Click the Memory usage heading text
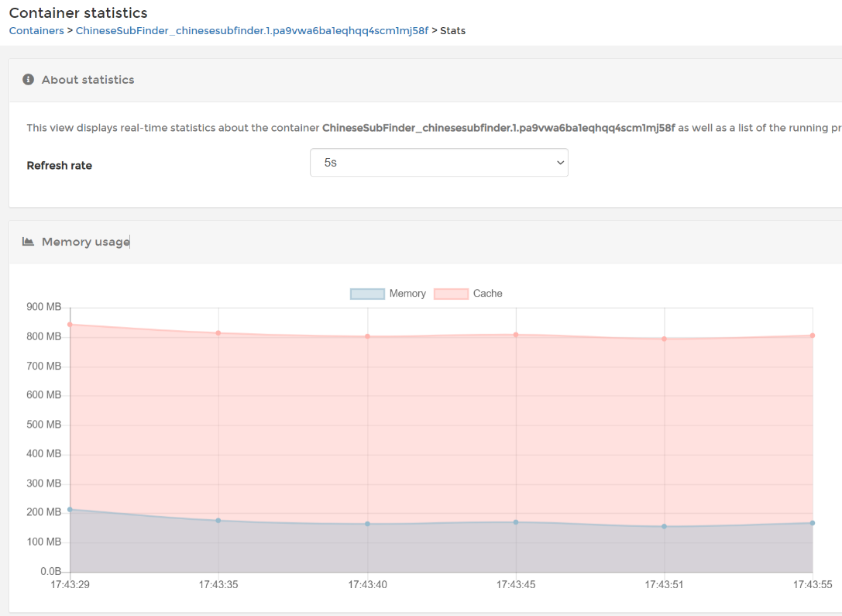This screenshot has height=616, width=842. tap(86, 242)
